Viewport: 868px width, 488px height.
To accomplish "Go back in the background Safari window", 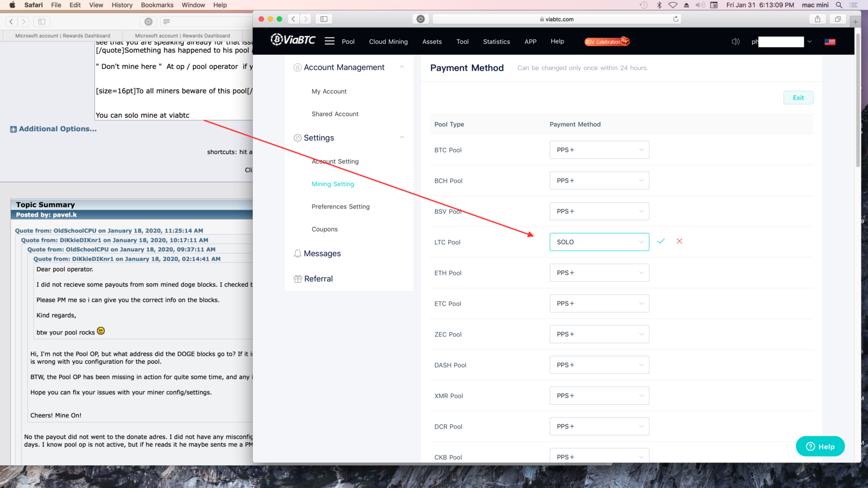I will pos(11,22).
